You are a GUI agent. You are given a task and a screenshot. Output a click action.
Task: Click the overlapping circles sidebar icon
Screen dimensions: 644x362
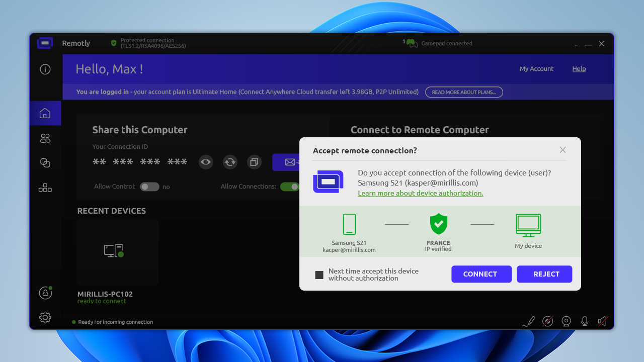(x=45, y=163)
